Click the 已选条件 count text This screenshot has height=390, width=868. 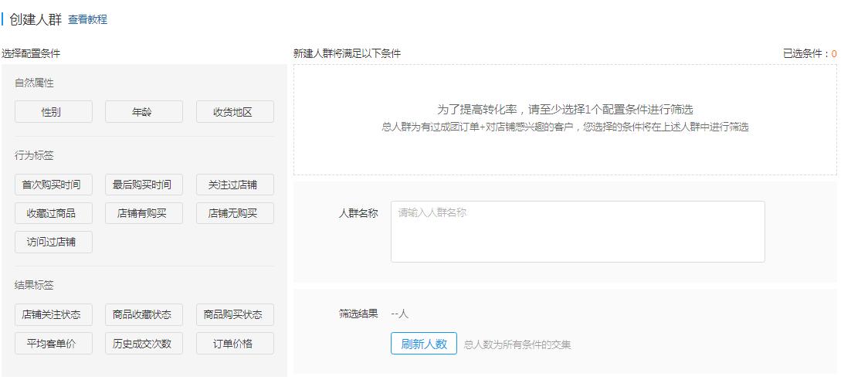click(810, 54)
